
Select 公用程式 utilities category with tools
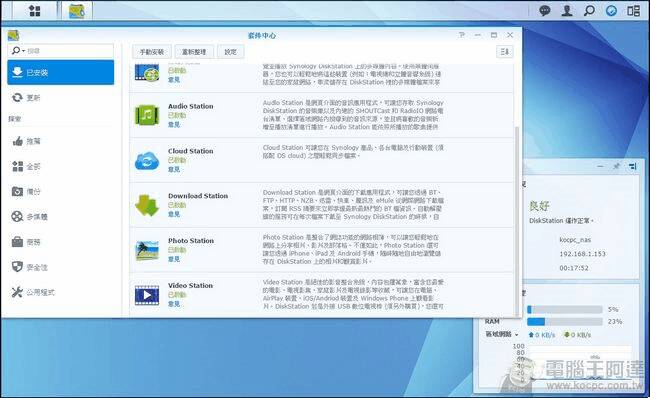pos(61,292)
